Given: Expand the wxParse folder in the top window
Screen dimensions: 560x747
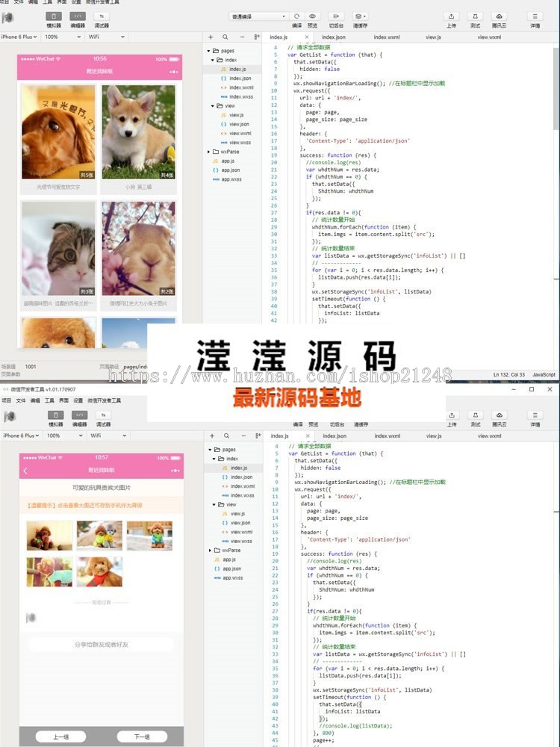Looking at the screenshot, I should pos(208,152).
